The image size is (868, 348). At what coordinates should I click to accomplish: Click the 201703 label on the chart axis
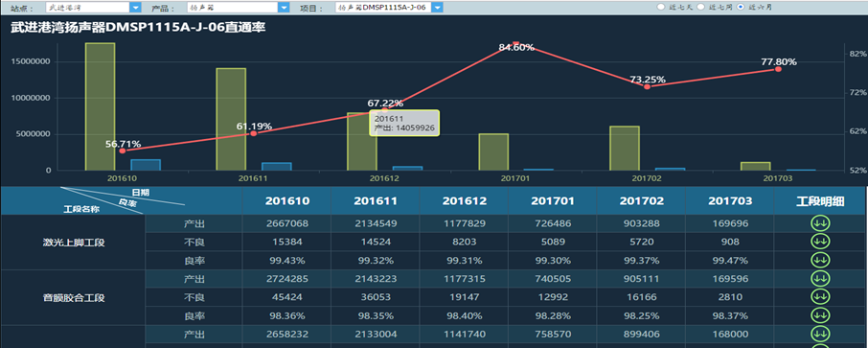click(778, 178)
